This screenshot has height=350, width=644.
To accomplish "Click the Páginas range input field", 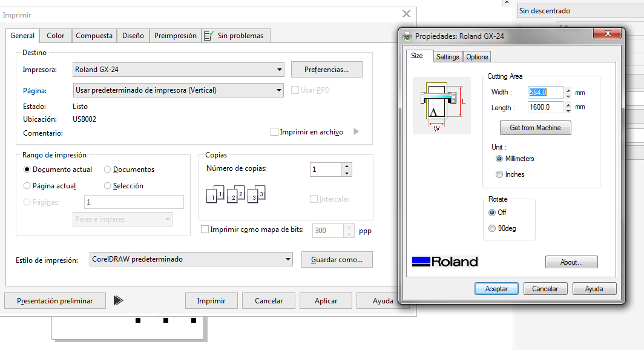I will pyautogui.click(x=134, y=202).
